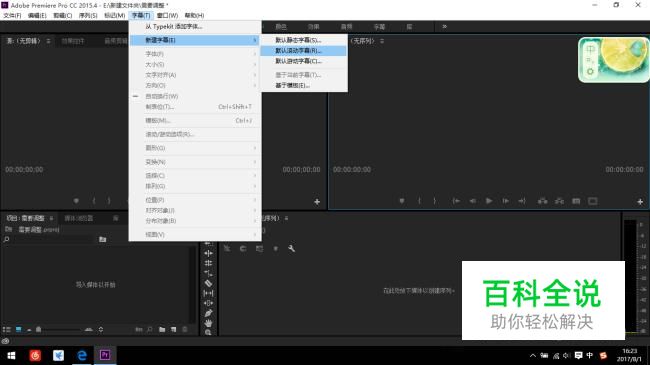Go to Out point in Program monitor

522,201
